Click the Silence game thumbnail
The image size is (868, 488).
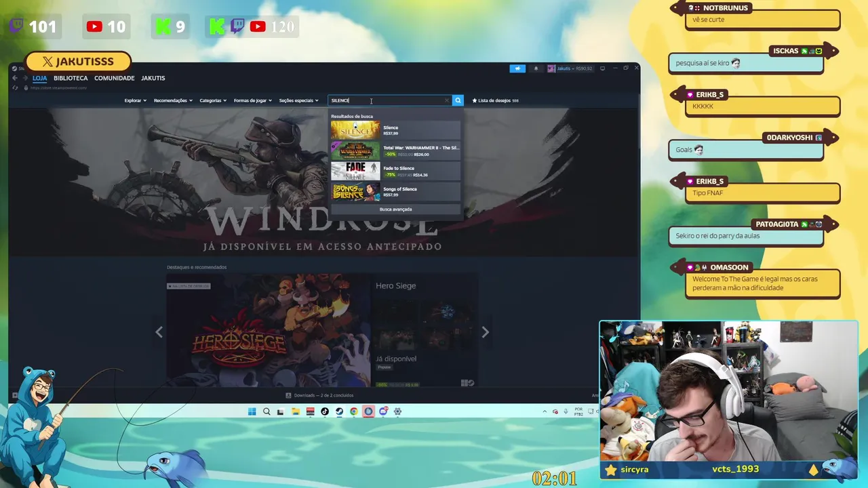point(355,130)
